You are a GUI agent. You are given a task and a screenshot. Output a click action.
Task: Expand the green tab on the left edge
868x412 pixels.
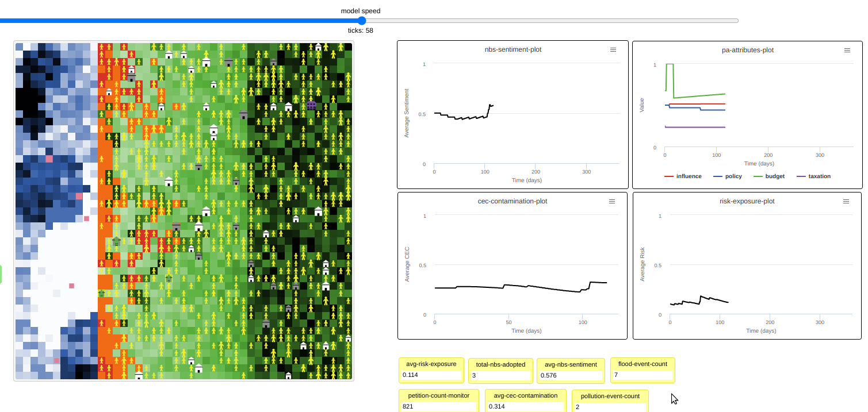click(x=2, y=275)
